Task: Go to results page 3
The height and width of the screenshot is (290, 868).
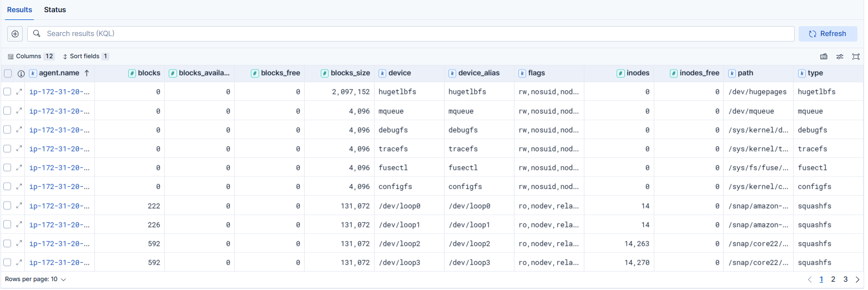Action: (x=845, y=279)
